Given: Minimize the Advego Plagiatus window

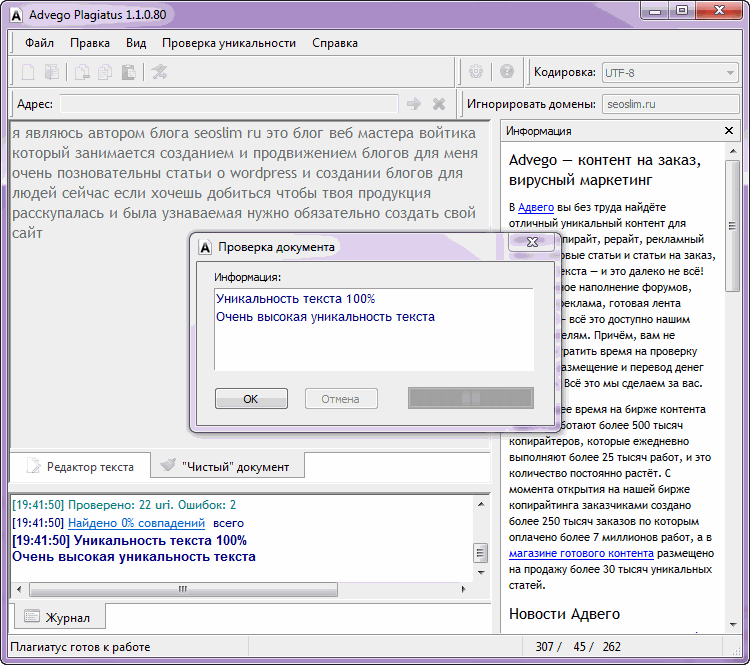Looking at the screenshot, I should [655, 11].
